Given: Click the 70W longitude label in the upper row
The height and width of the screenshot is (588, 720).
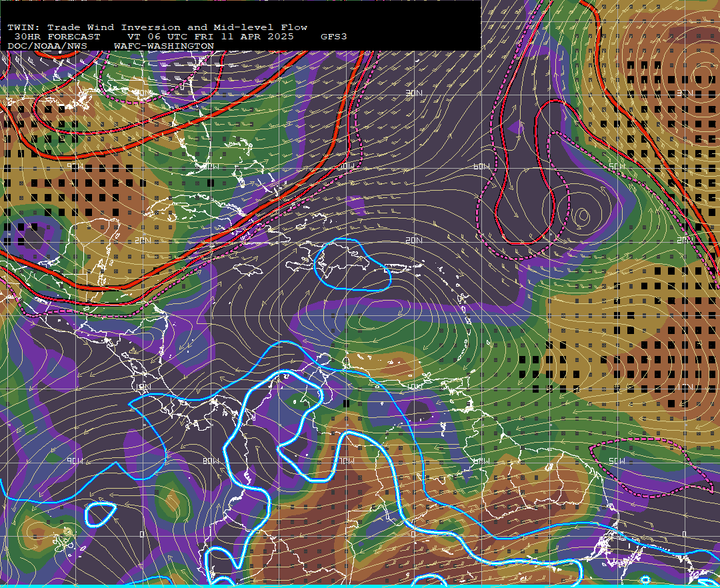Looking at the screenshot, I should pyautogui.click(x=346, y=166).
